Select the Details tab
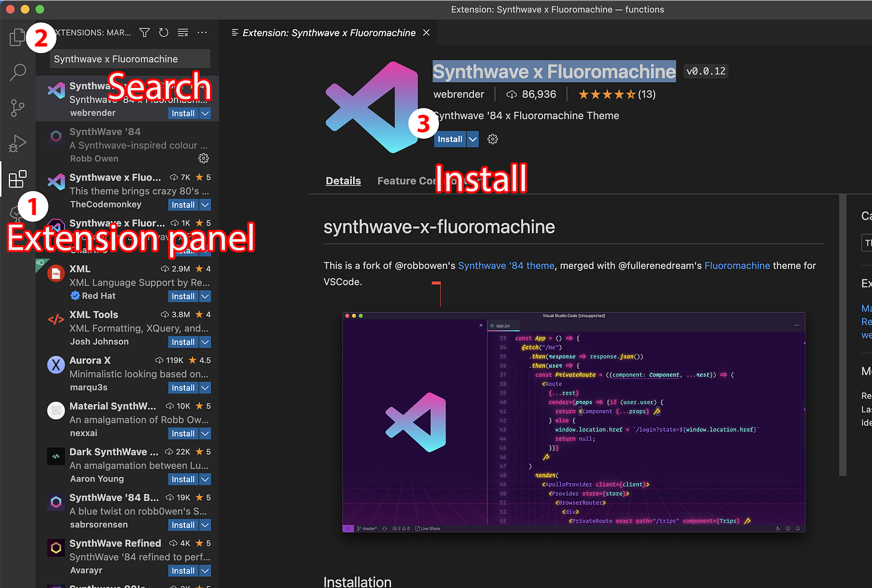This screenshot has width=872, height=588. coord(343,181)
